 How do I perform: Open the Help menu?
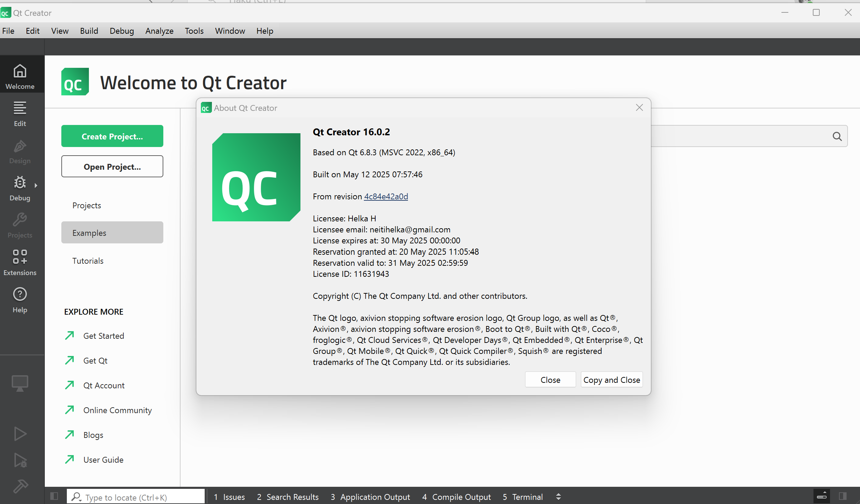tap(265, 31)
